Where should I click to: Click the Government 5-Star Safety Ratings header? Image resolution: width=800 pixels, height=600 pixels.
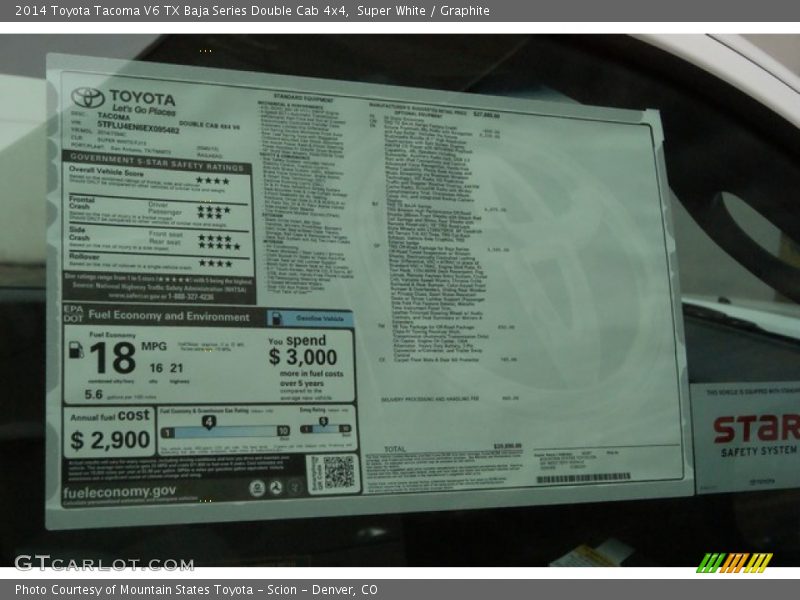point(157,162)
